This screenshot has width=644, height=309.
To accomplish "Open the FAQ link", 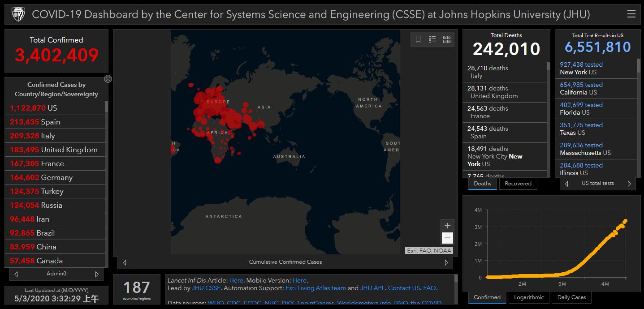I will pyautogui.click(x=429, y=288).
